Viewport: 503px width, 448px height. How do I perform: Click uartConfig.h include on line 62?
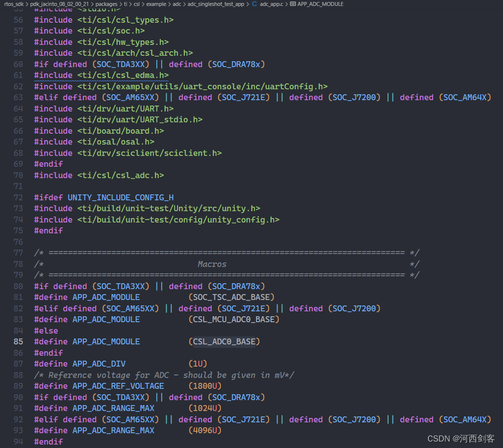tap(202, 86)
